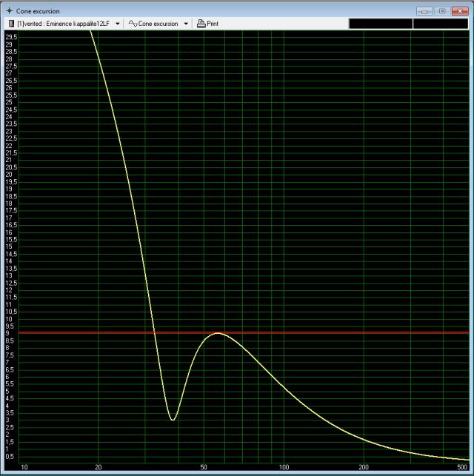Screen dimensions: 474x476
Task: Expand the Cone excursion graph type arrow
Action: (186, 24)
